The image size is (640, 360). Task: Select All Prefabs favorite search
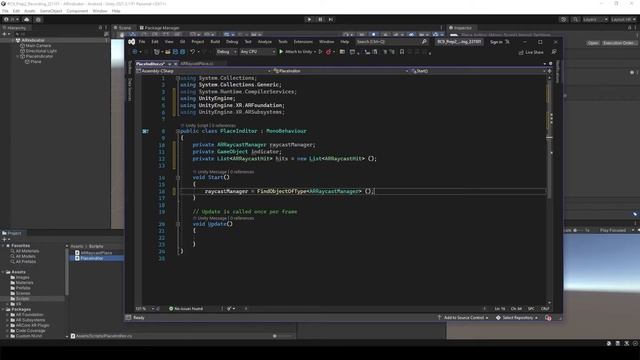click(24, 262)
